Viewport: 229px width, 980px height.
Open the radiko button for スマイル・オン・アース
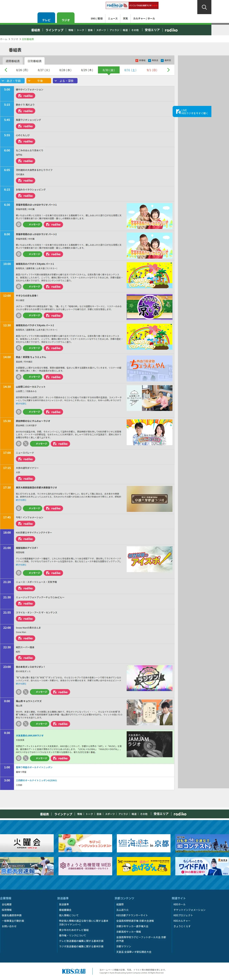click(x=25, y=619)
